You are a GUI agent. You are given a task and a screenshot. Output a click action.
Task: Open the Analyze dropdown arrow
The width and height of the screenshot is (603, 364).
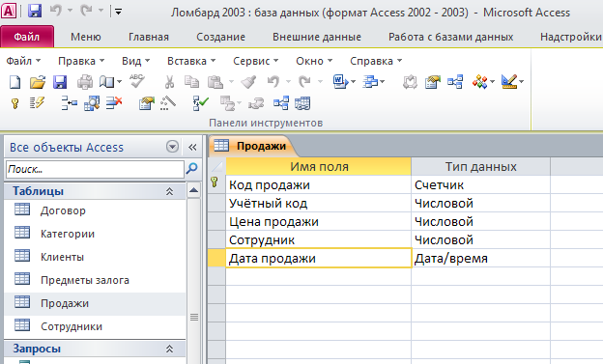(383, 82)
